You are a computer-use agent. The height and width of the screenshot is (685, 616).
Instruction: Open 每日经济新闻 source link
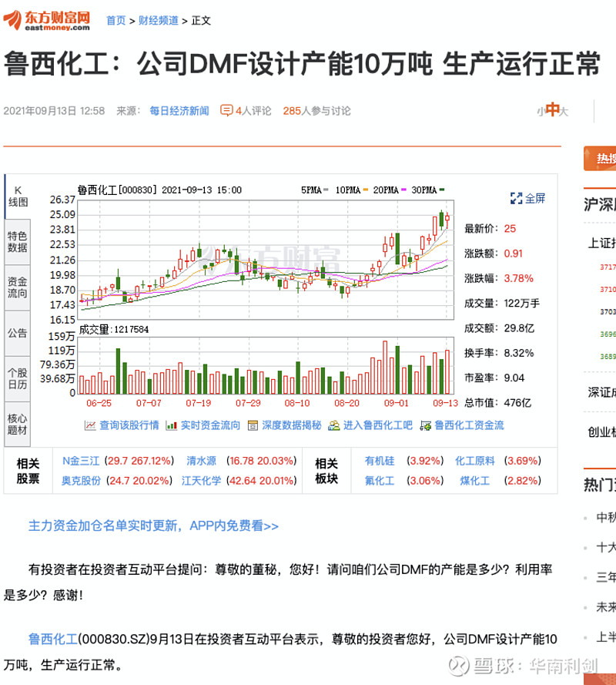coord(179,111)
